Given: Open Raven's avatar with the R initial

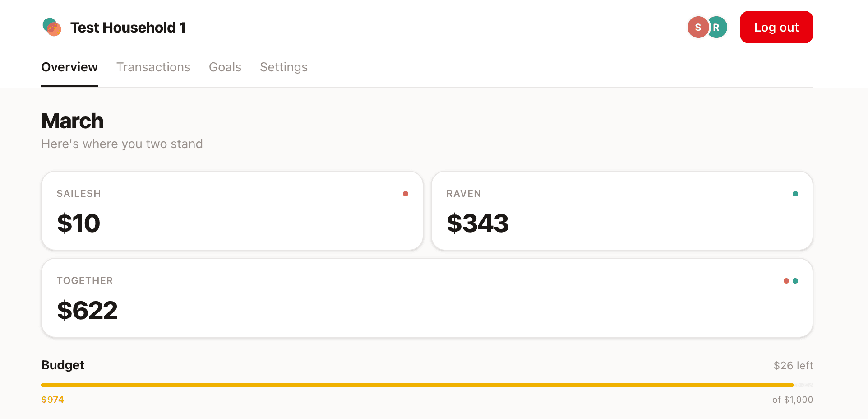Looking at the screenshot, I should [x=716, y=27].
